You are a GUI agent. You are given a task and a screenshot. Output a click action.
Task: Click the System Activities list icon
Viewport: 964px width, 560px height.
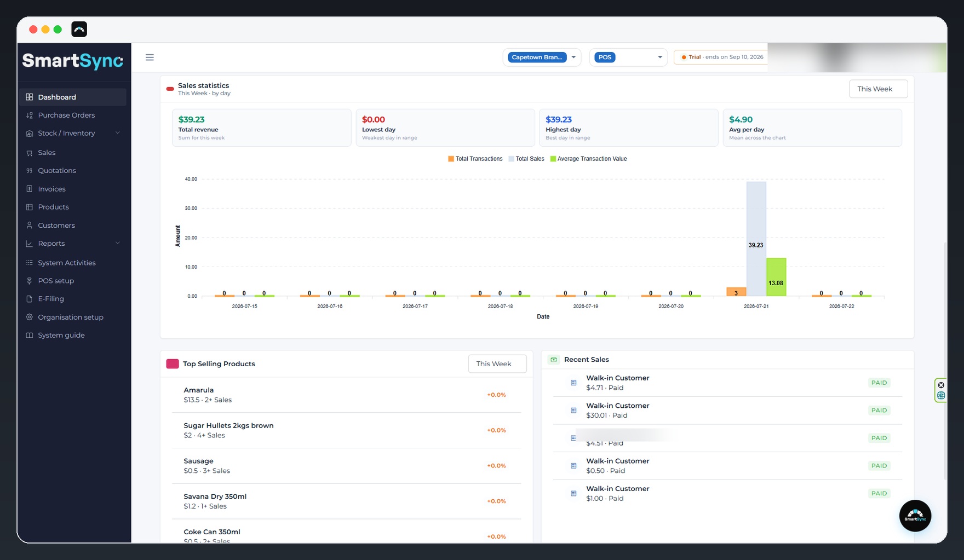[30, 263]
